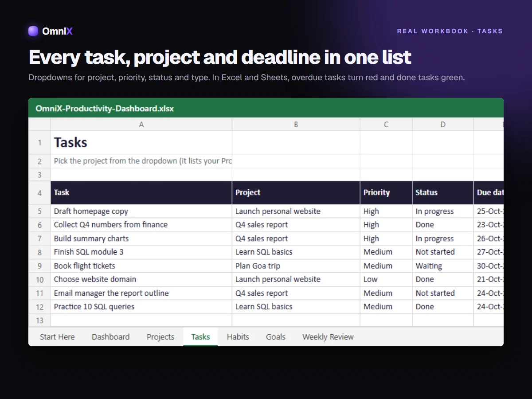Select the 'Book flight tickets' cell
The height and width of the screenshot is (399, 532).
pyautogui.click(x=141, y=266)
